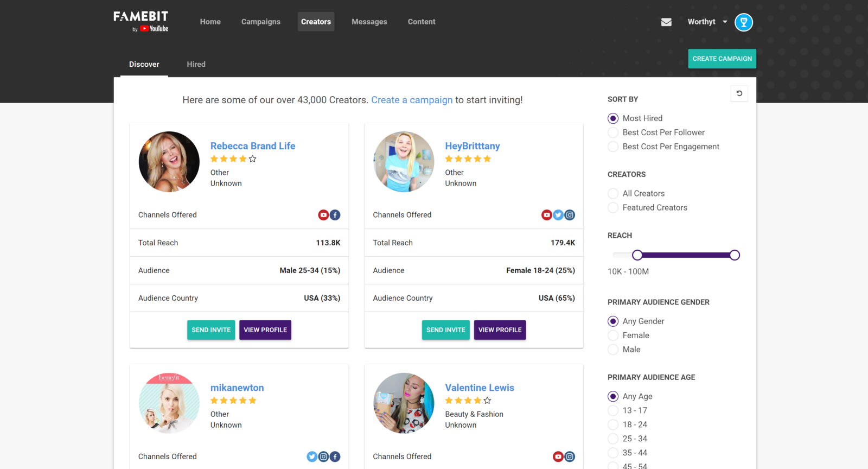
Task: Click the FameBit logo
Action: [x=141, y=22]
